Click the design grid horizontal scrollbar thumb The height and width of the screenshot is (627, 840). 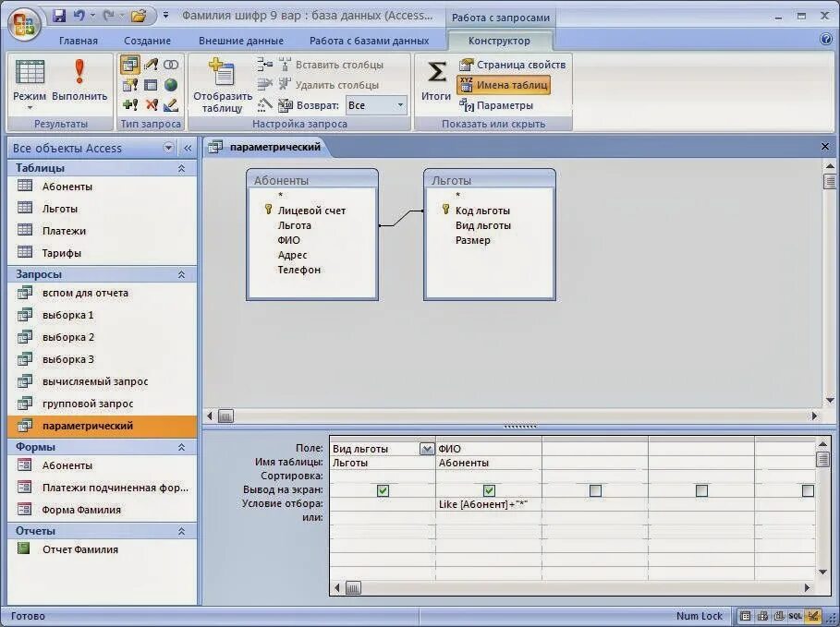[x=353, y=588]
